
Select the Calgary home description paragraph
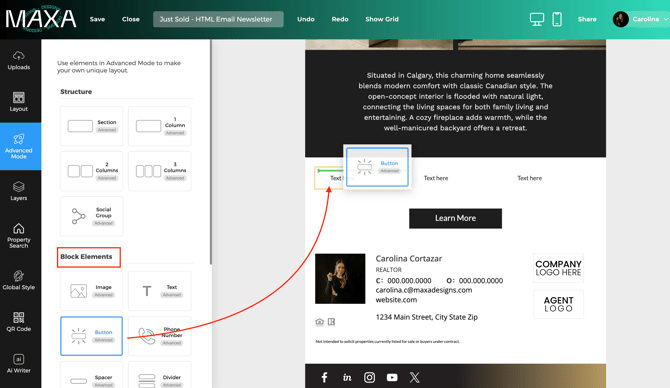[x=455, y=102]
